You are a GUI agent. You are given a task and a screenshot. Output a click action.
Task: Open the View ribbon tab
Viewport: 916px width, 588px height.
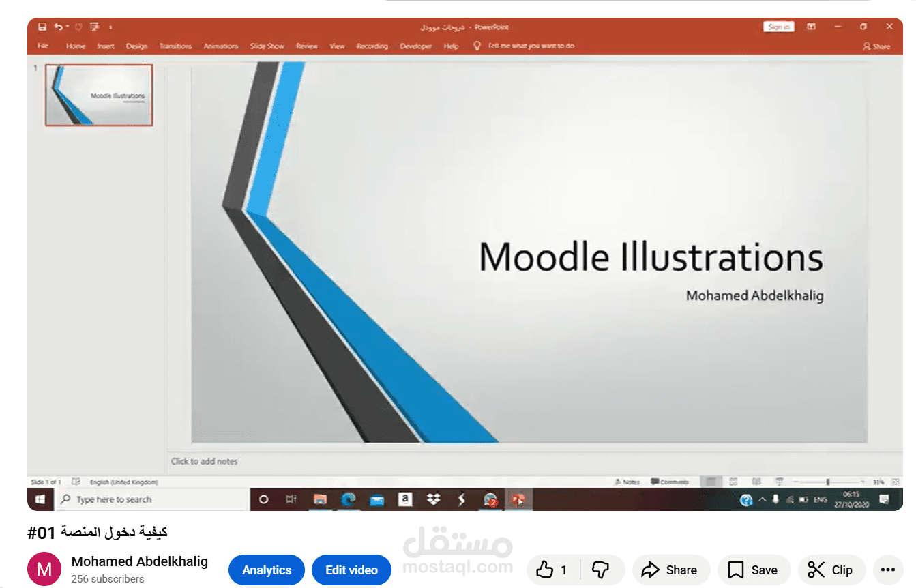337,46
